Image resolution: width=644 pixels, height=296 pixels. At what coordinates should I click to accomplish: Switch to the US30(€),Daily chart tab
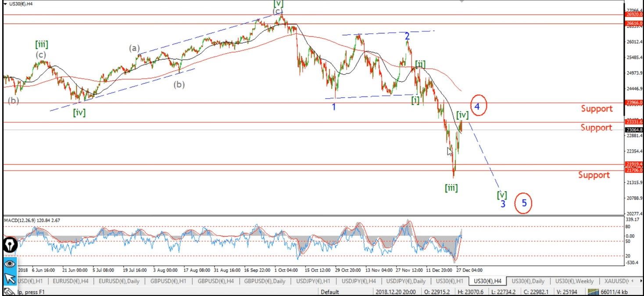coord(528,281)
